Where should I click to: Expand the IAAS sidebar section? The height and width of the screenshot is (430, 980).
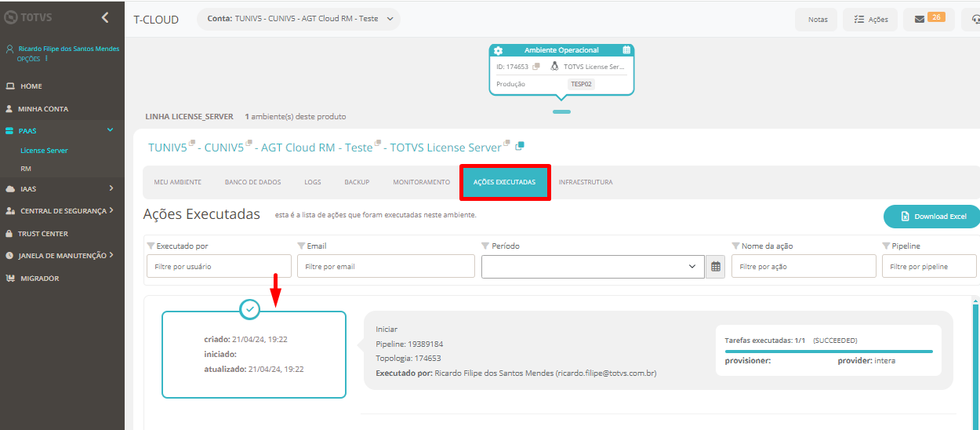(111, 188)
